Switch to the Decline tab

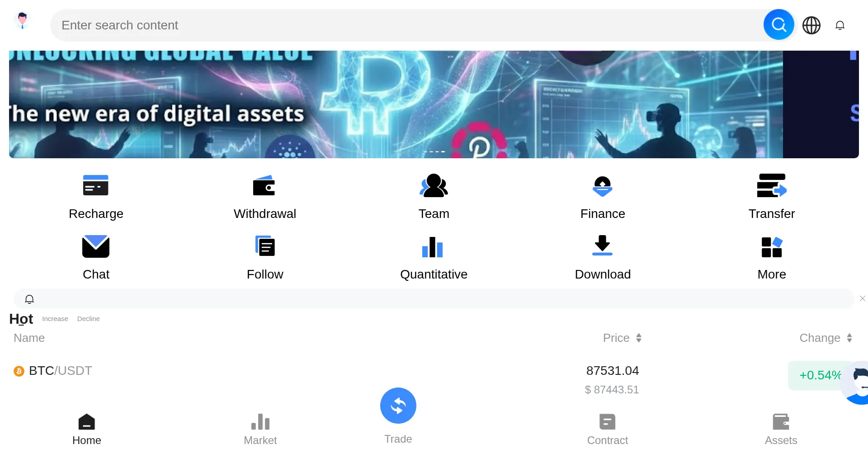88,319
